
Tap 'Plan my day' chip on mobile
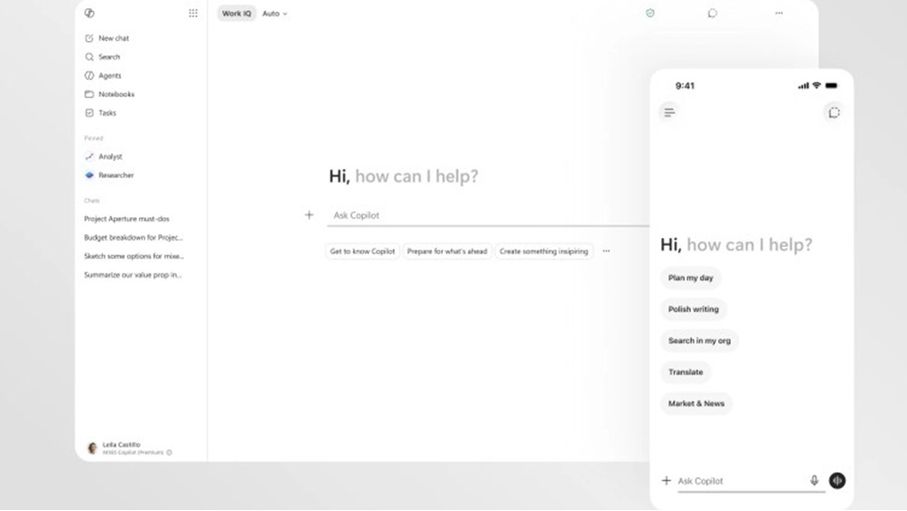[x=691, y=278]
